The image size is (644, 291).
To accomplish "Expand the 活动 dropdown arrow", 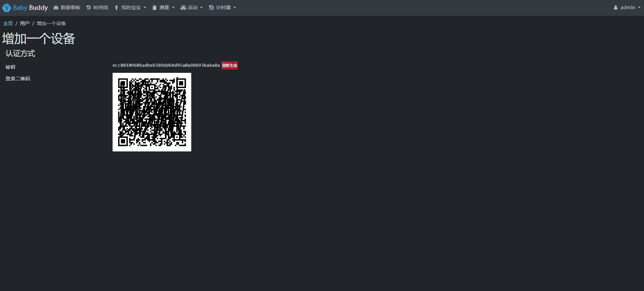I will tap(201, 8).
